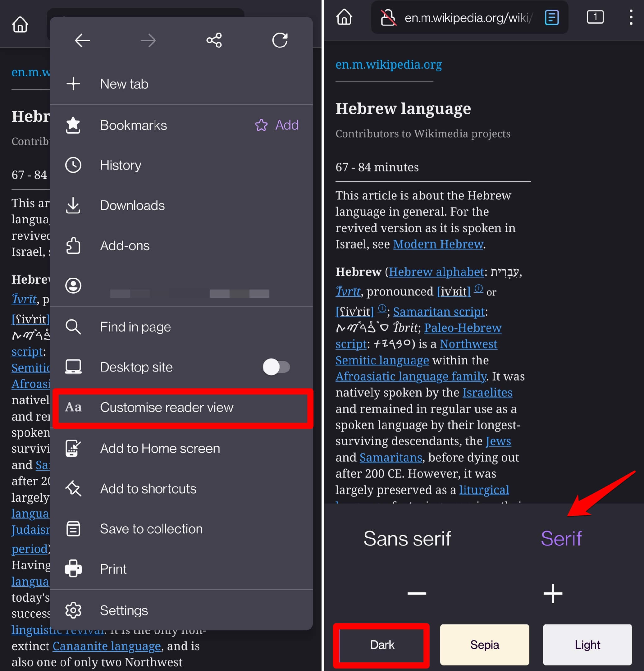Click the Settings gear icon
The height and width of the screenshot is (671, 644).
point(73,610)
